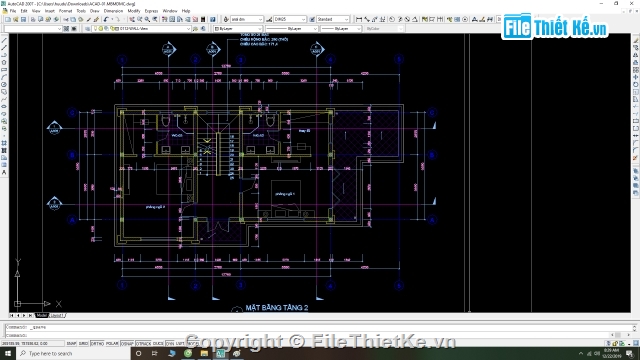Switch to the Model tab
The width and height of the screenshot is (640, 360).
[42, 316]
